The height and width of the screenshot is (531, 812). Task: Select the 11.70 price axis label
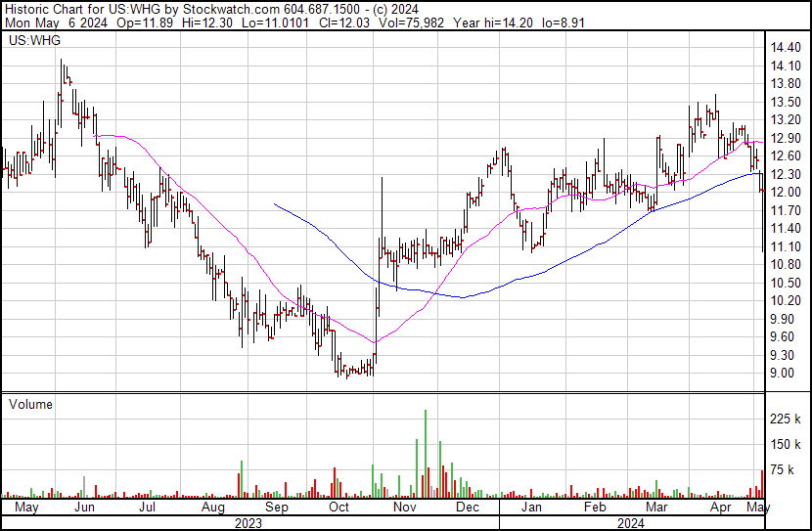coord(786,210)
